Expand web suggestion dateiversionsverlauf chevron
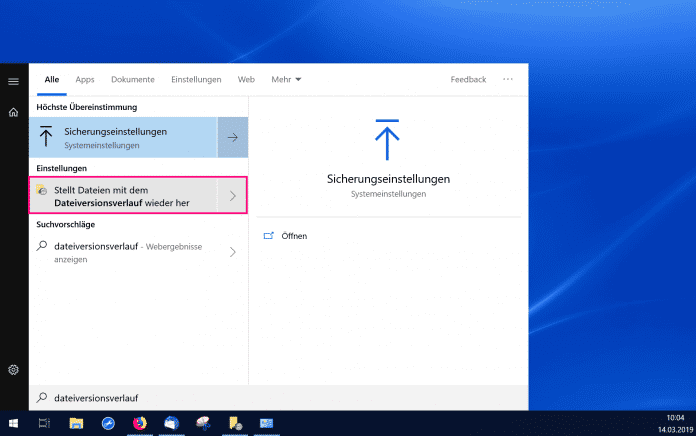The image size is (696, 436). [232, 252]
